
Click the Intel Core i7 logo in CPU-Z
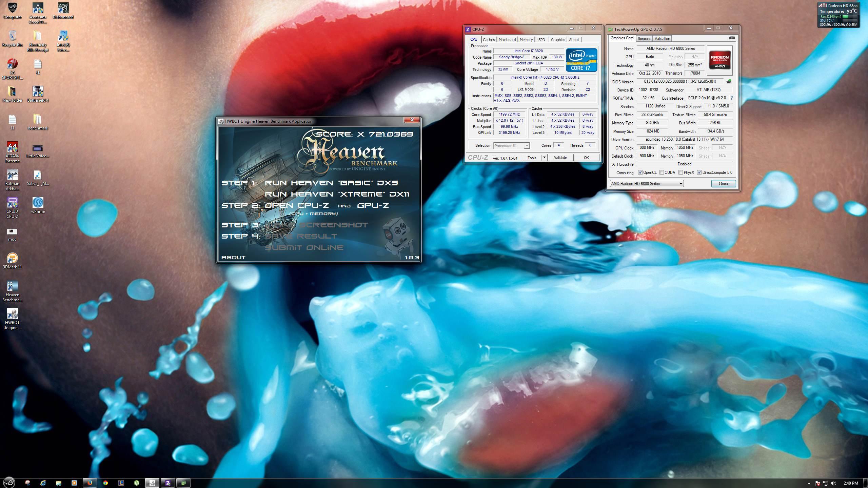[x=581, y=60]
